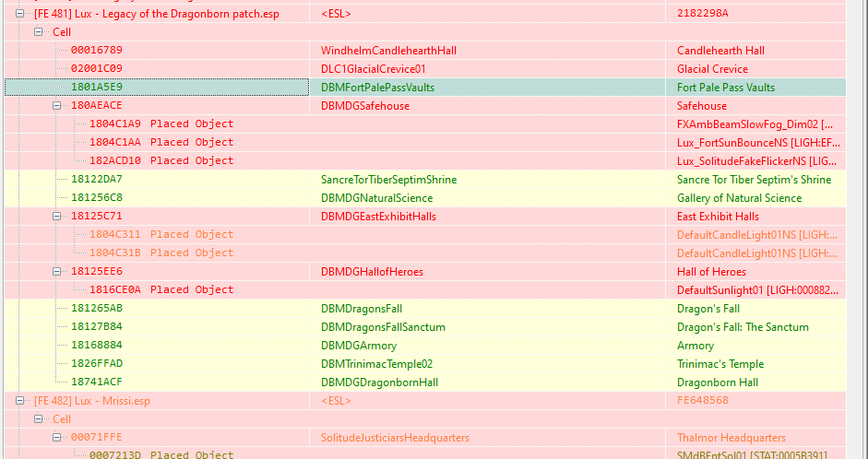Select placed object 1804C1AA
Screen dimensions: 868x459
pyautogui.click(x=161, y=142)
